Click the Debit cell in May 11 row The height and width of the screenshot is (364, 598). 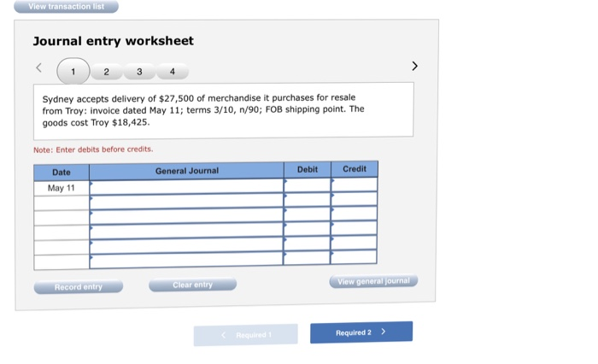click(x=307, y=185)
